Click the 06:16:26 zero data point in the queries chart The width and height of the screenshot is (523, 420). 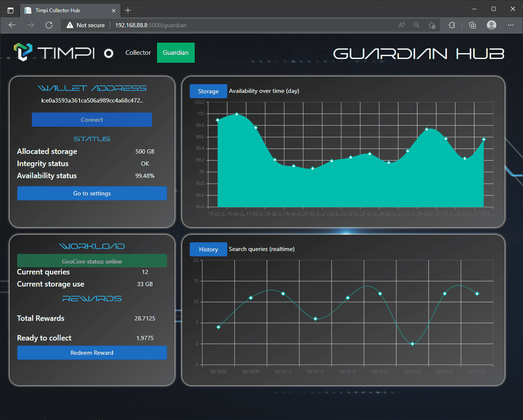click(412, 344)
